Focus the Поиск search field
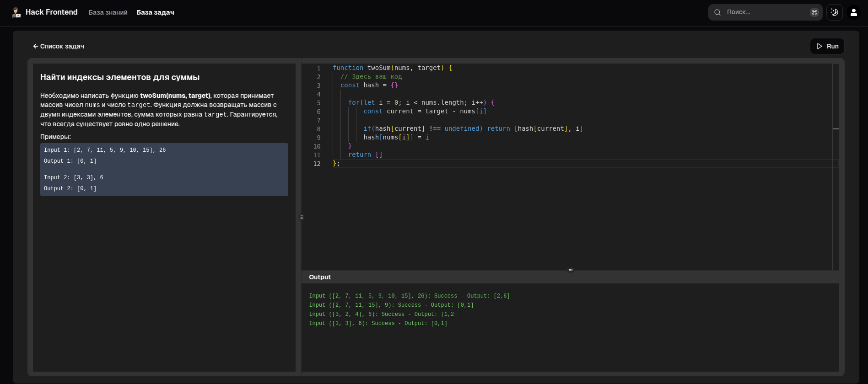 pos(766,12)
